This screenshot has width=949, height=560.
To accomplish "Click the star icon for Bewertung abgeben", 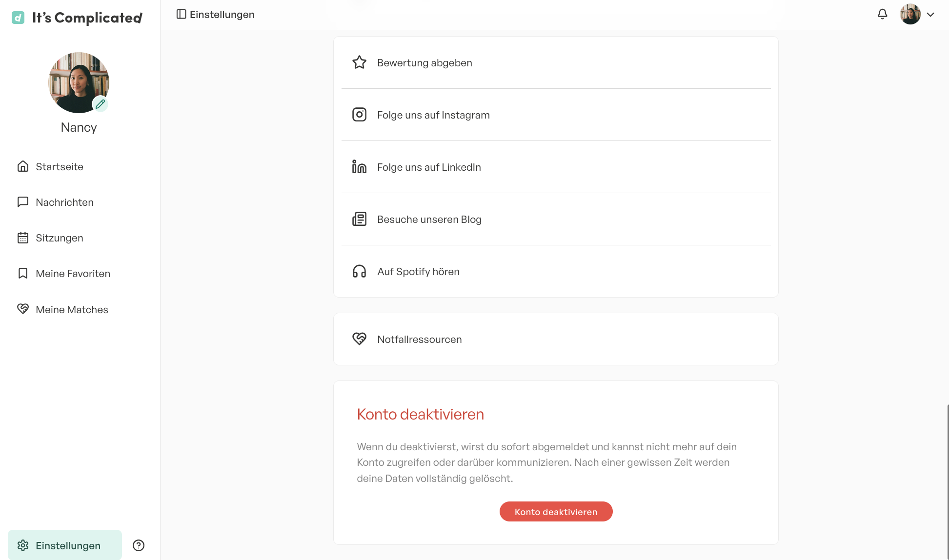I will click(359, 62).
